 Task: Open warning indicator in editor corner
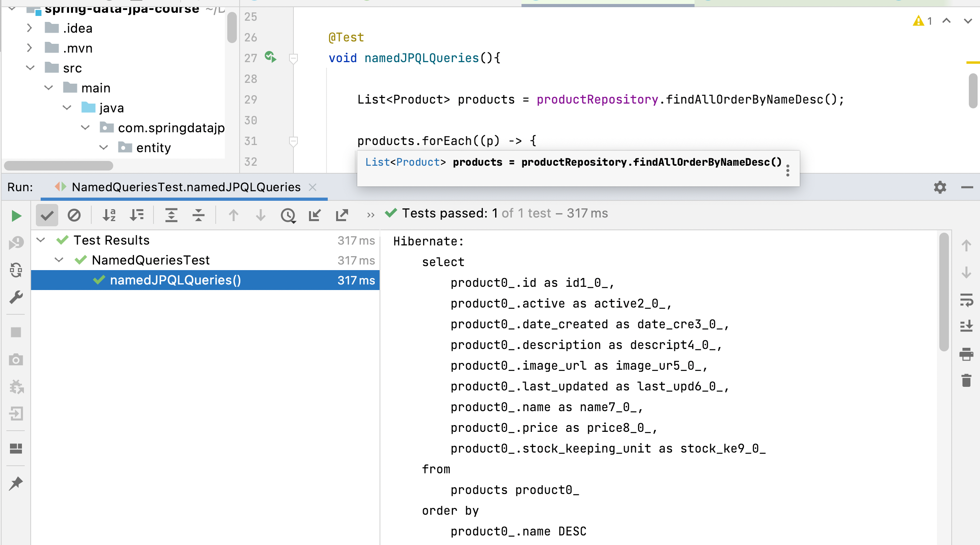tap(923, 21)
